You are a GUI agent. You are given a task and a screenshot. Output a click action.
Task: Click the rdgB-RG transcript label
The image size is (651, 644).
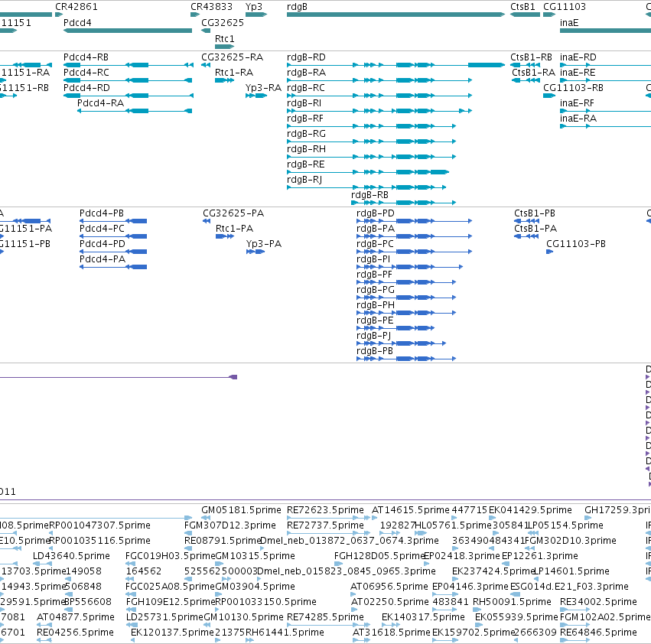pos(306,133)
